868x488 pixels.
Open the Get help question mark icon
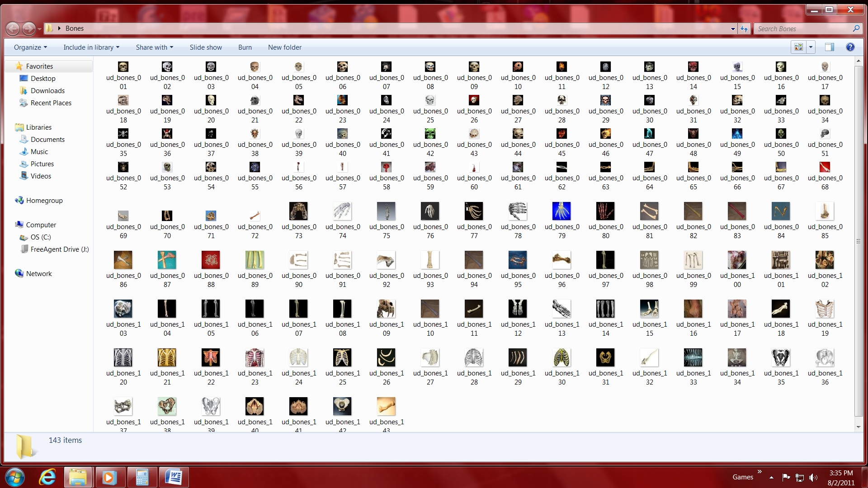pos(850,47)
